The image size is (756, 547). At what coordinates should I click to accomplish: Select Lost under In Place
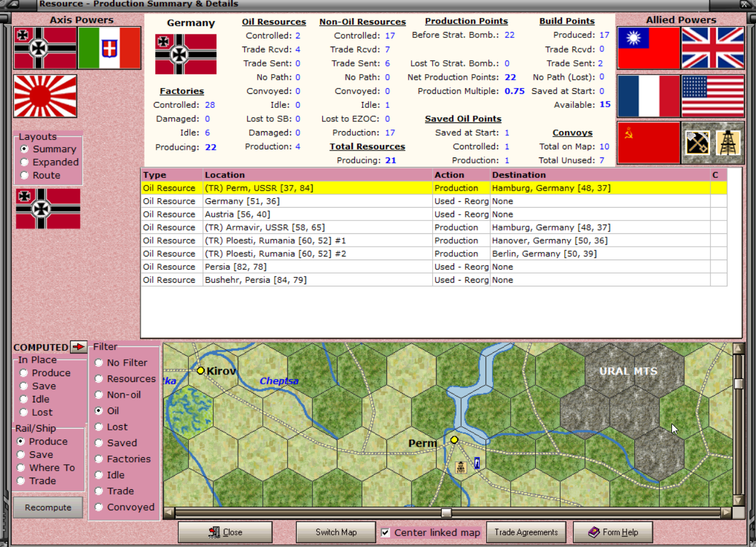[36, 412]
